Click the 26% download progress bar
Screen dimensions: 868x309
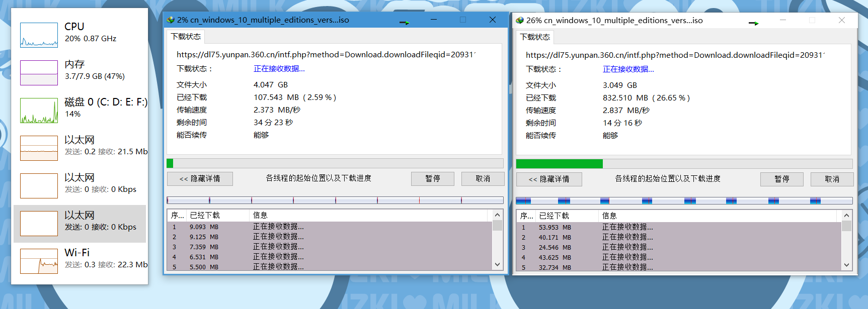pos(684,164)
